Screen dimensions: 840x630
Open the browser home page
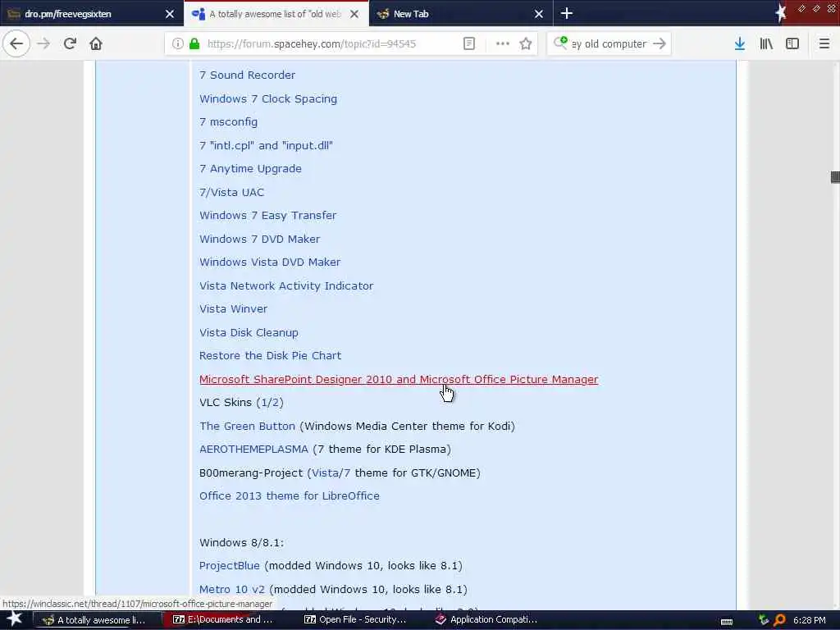(96, 43)
